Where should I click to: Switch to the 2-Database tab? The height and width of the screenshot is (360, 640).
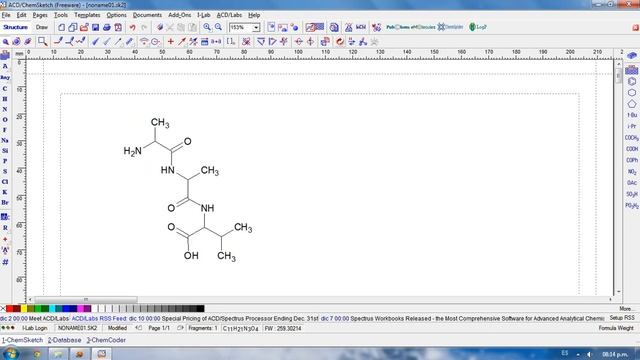pos(64,340)
